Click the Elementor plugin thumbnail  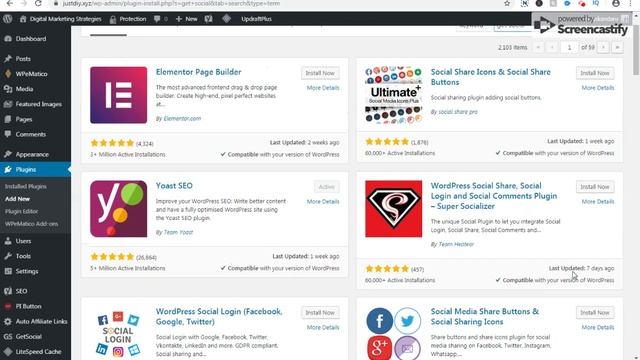[x=118, y=95]
